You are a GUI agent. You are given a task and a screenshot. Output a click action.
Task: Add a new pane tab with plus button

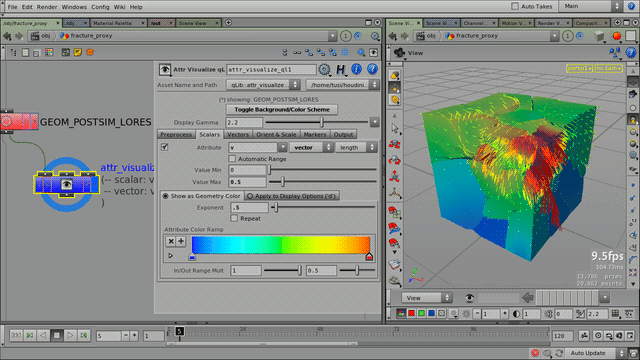click(x=229, y=23)
